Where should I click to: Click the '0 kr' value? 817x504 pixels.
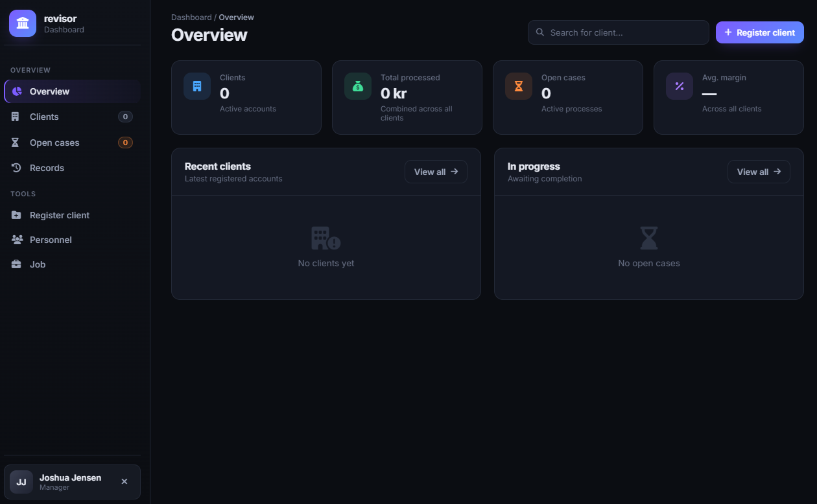pos(394,93)
